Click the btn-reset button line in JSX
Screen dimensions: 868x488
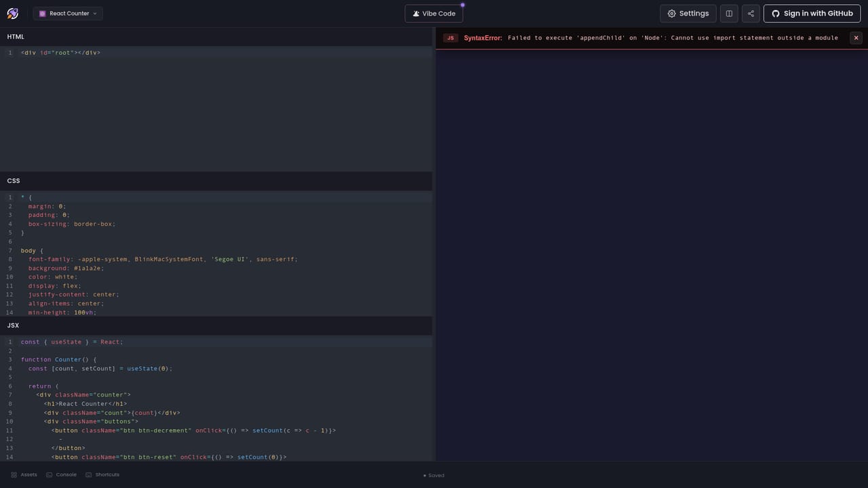[169, 457]
